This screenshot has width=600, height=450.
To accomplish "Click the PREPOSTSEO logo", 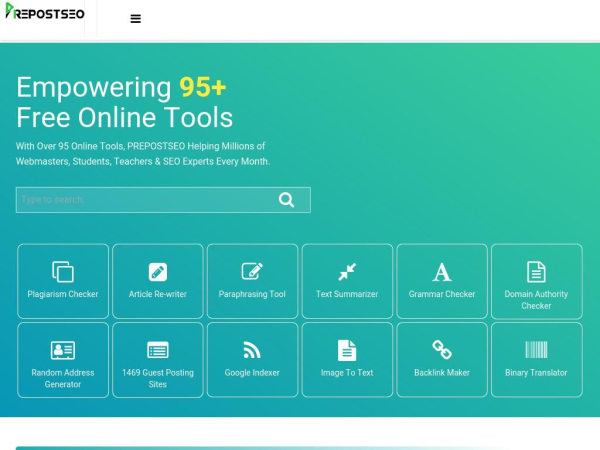I will coord(45,12).
